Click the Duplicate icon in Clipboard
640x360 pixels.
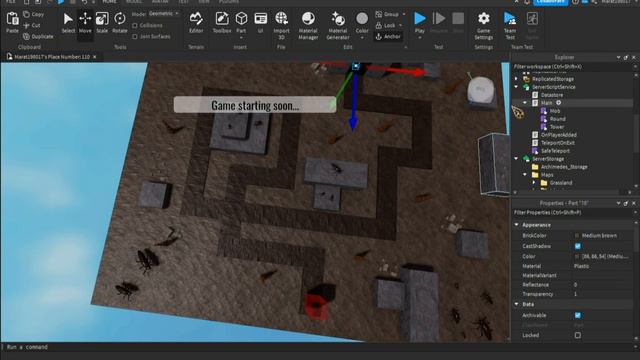click(x=27, y=36)
